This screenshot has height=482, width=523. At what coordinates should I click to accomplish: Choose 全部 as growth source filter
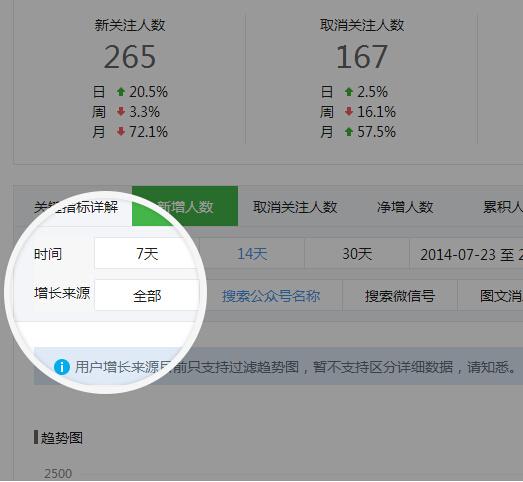[147, 295]
